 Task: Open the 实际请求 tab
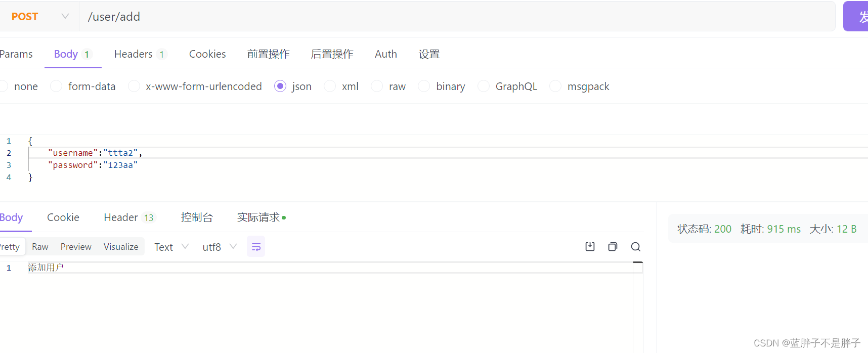tap(261, 217)
